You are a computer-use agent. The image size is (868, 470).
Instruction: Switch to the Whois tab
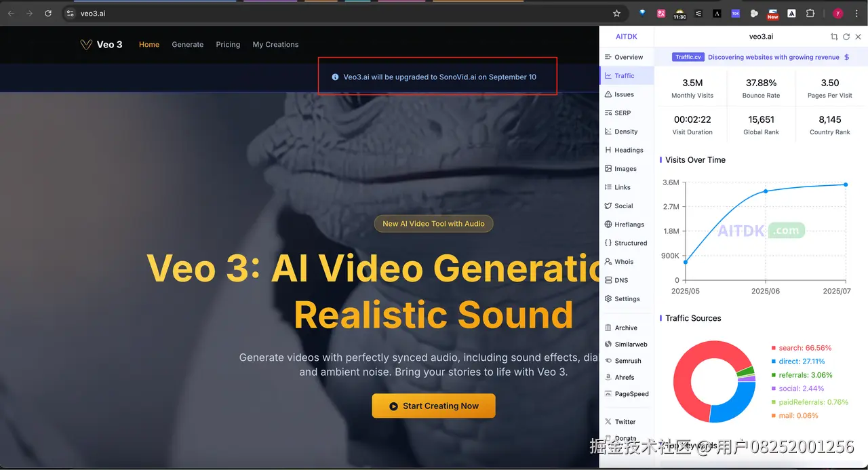click(623, 262)
